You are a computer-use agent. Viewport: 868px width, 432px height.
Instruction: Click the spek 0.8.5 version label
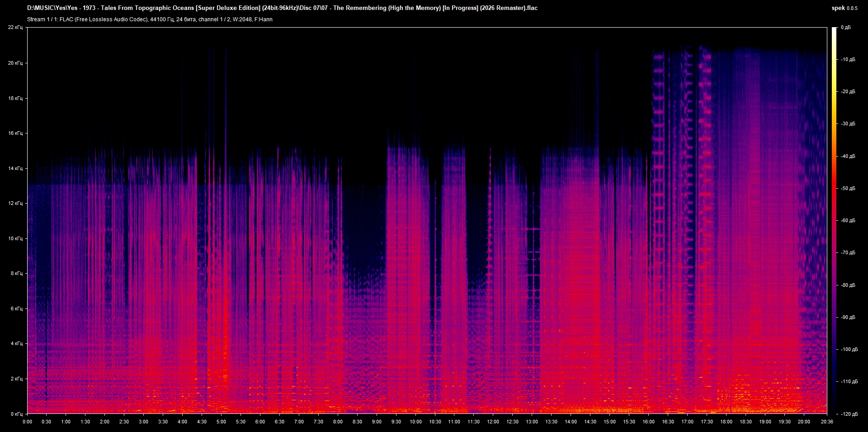click(x=844, y=8)
